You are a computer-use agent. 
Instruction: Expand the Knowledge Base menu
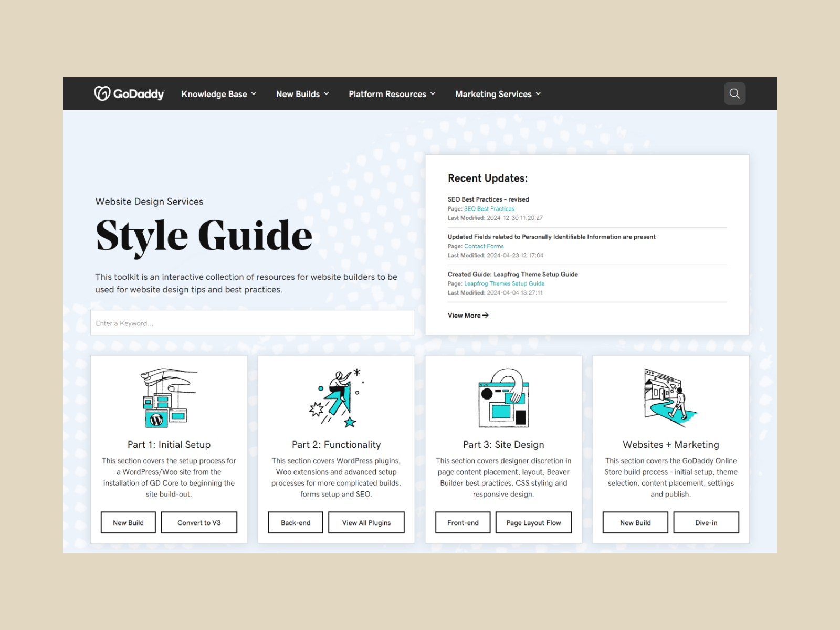pos(219,94)
